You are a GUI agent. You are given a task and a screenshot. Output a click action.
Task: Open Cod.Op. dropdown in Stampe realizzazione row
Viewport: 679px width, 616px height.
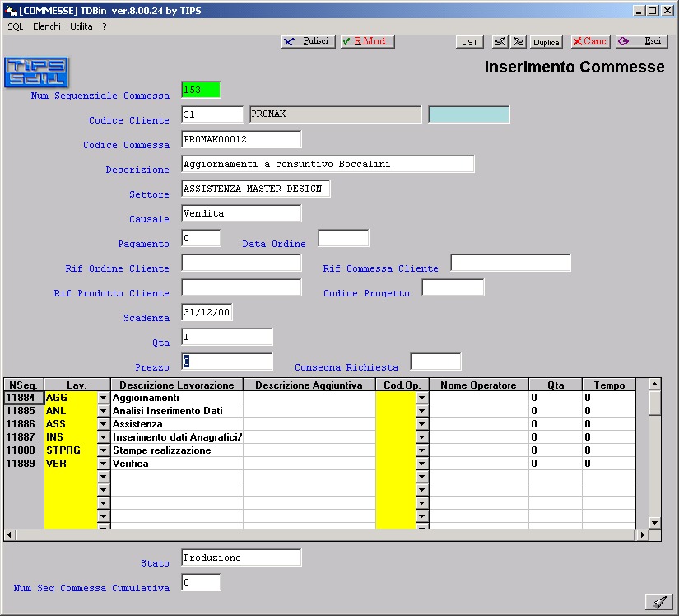421,450
